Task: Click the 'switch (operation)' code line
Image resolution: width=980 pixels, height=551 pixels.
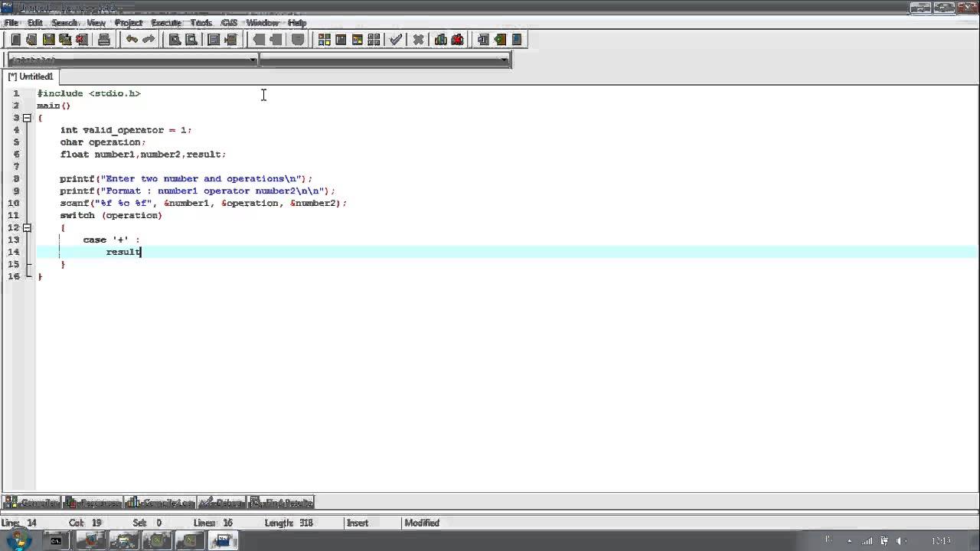Action: [111, 216]
